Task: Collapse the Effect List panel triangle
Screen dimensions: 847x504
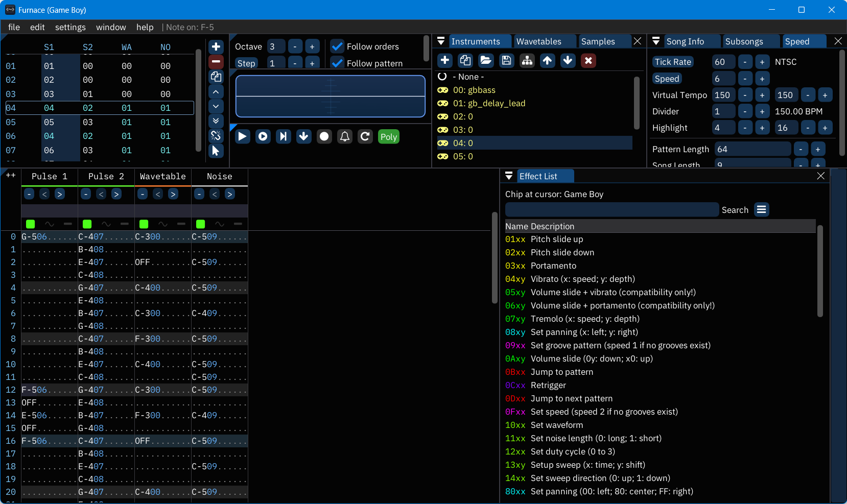Action: pos(509,176)
